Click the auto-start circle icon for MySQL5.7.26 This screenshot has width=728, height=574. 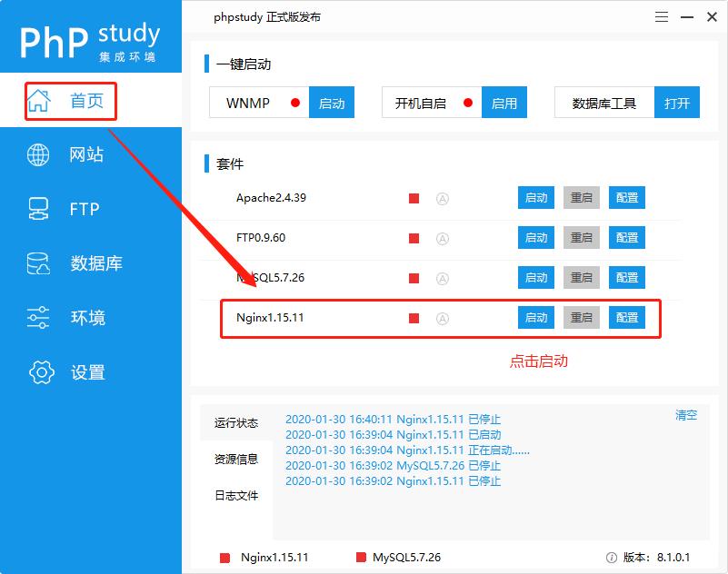(443, 279)
